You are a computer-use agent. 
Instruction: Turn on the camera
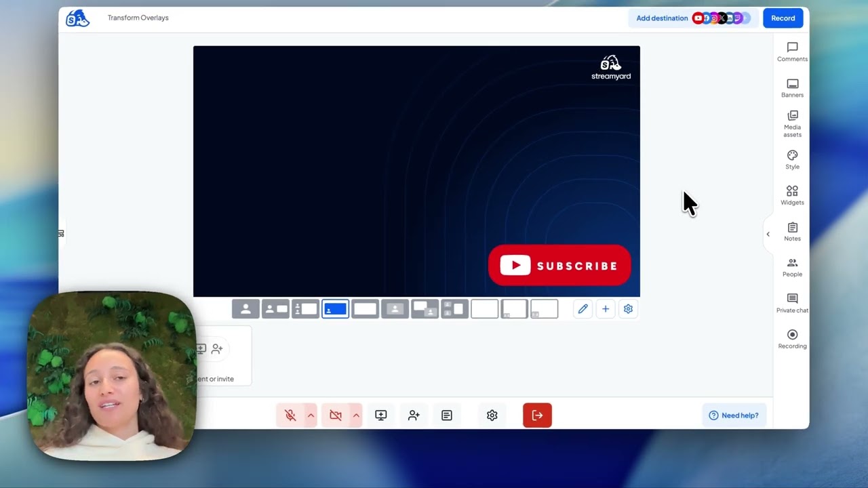(x=336, y=415)
